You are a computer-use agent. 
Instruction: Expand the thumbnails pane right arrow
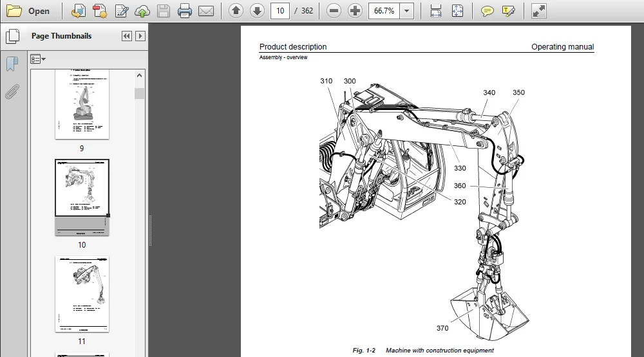140,36
